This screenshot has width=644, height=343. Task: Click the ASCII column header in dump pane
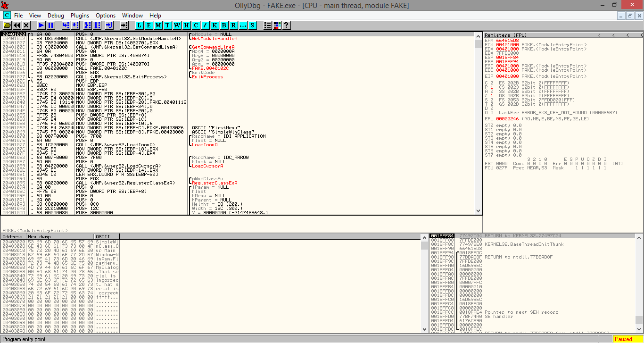point(107,236)
